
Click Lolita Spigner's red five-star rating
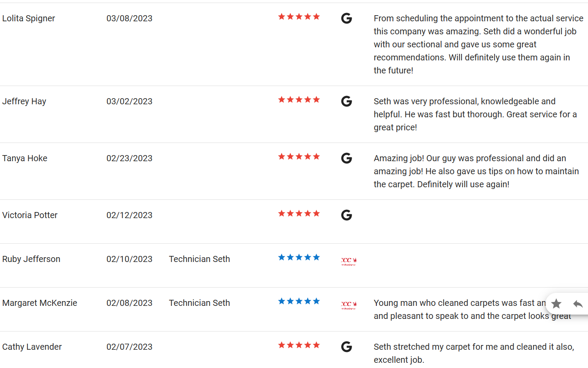(x=299, y=17)
